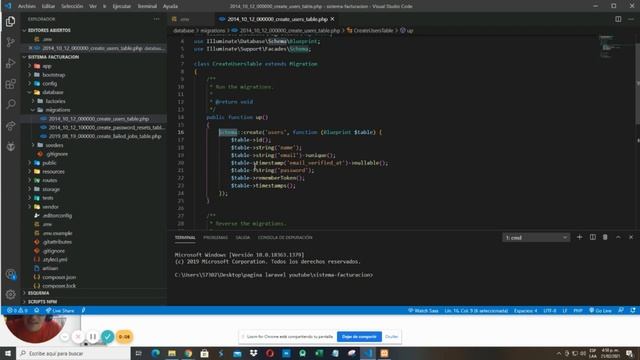Create a new terminal with plus icon
This screenshot has height=360, width=640.
pyautogui.click(x=579, y=237)
